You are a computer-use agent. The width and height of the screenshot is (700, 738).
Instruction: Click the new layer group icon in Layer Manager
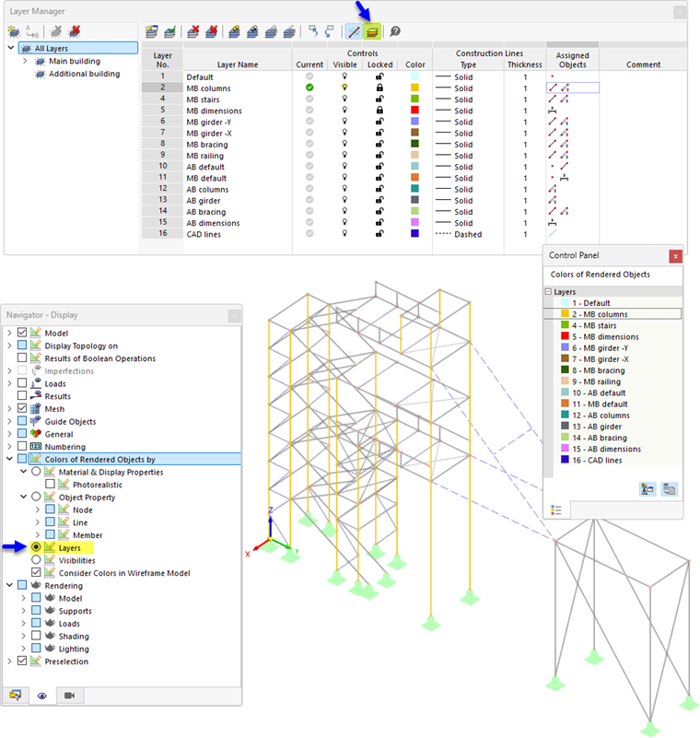(x=14, y=31)
